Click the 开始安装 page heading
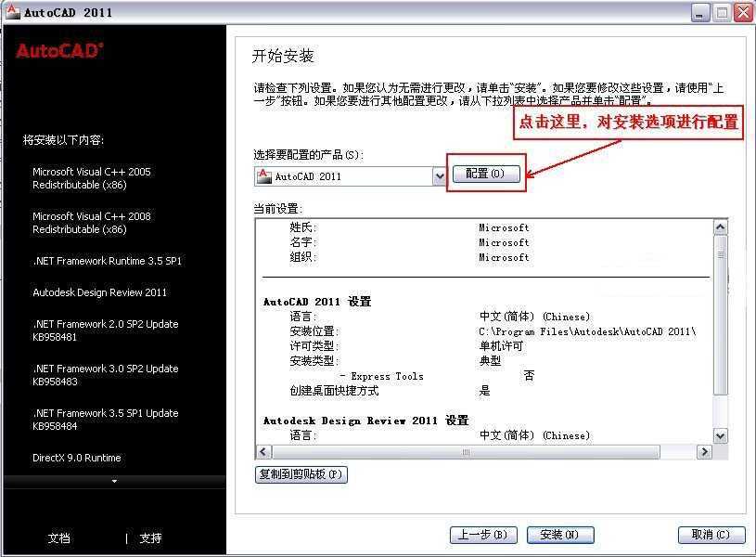The height and width of the screenshot is (557, 756). (x=283, y=56)
